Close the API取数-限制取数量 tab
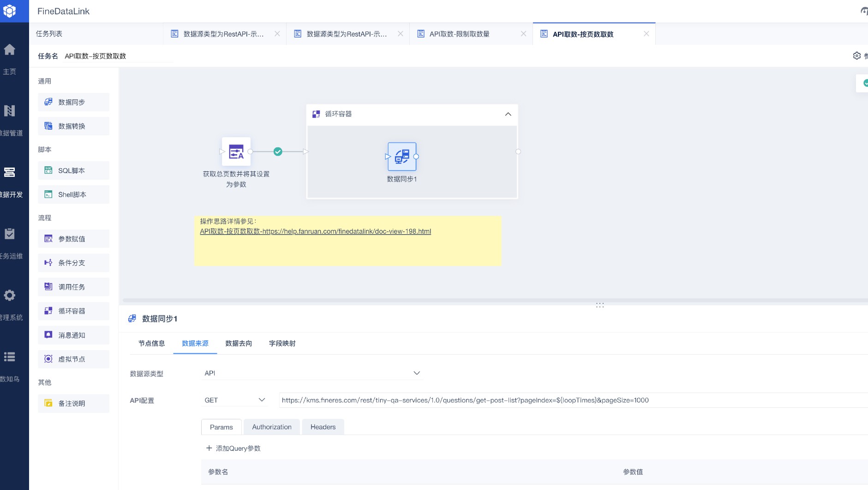Viewport: 868px width, 490px height. coord(523,34)
